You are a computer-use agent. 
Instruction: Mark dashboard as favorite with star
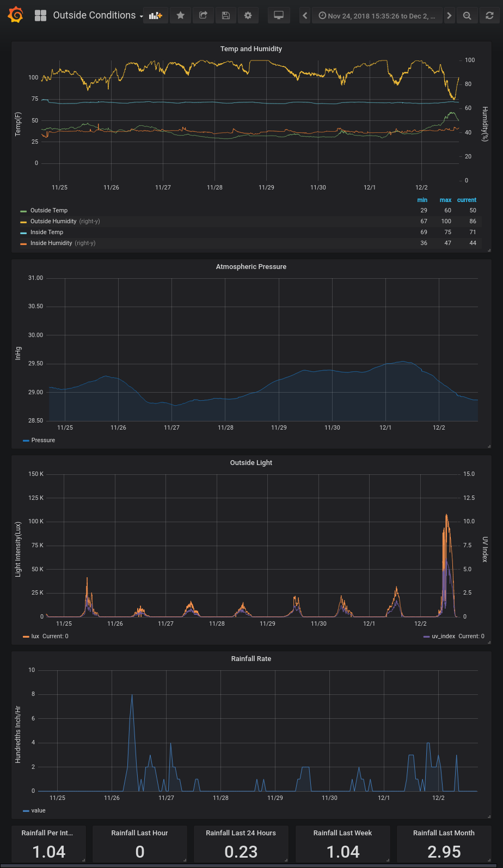pyautogui.click(x=181, y=16)
